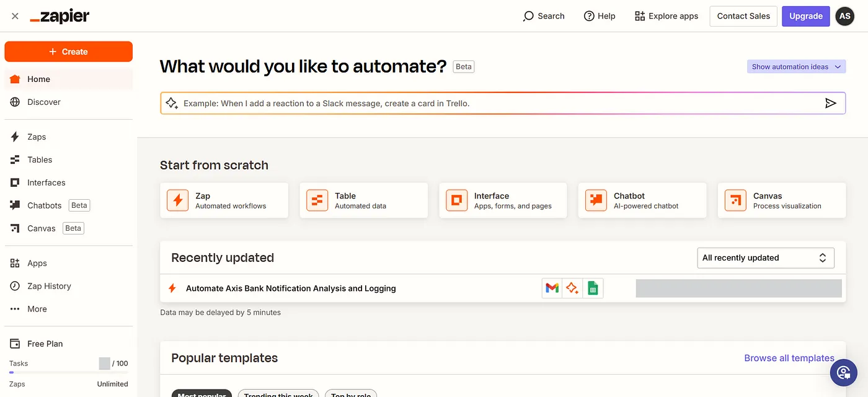The height and width of the screenshot is (397, 868).
Task: Open Interfaces in the sidebar
Action: [68, 182]
